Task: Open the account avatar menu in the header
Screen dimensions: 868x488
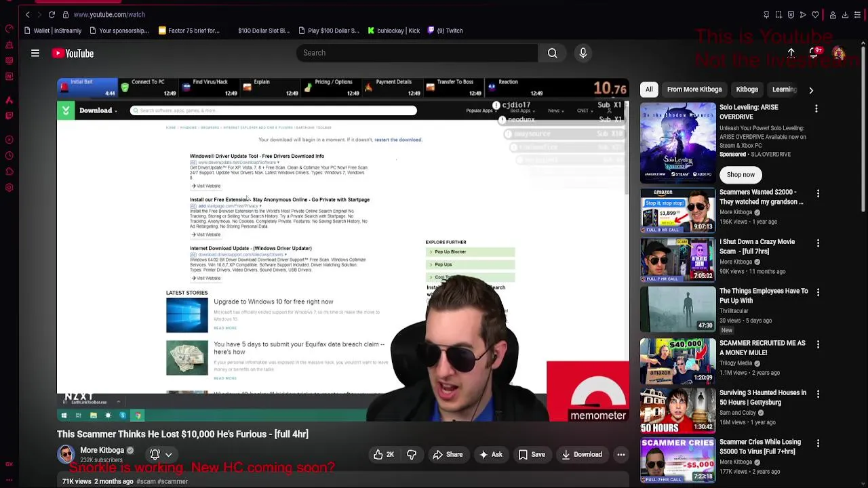Action: (840, 54)
